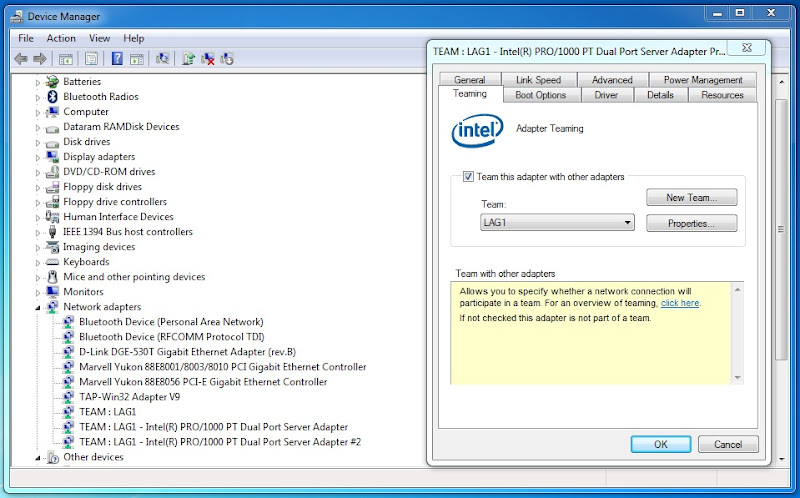Click the Batteries category icon

click(x=52, y=82)
